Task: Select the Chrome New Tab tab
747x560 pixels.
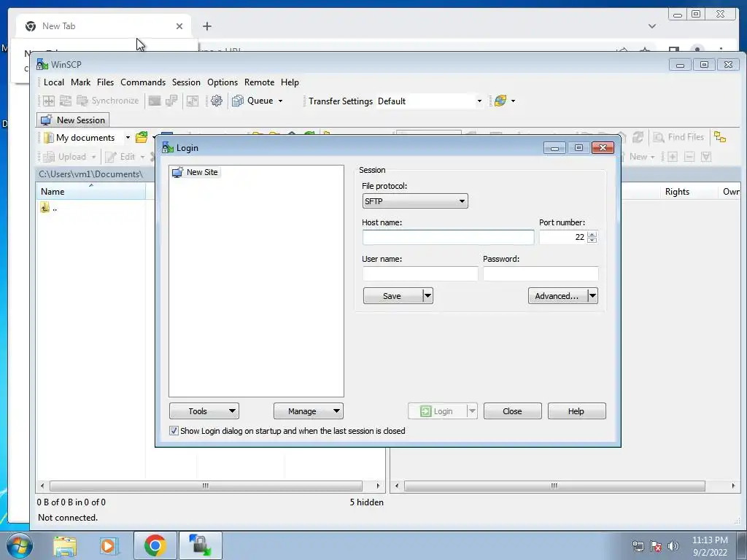Action: pos(104,26)
